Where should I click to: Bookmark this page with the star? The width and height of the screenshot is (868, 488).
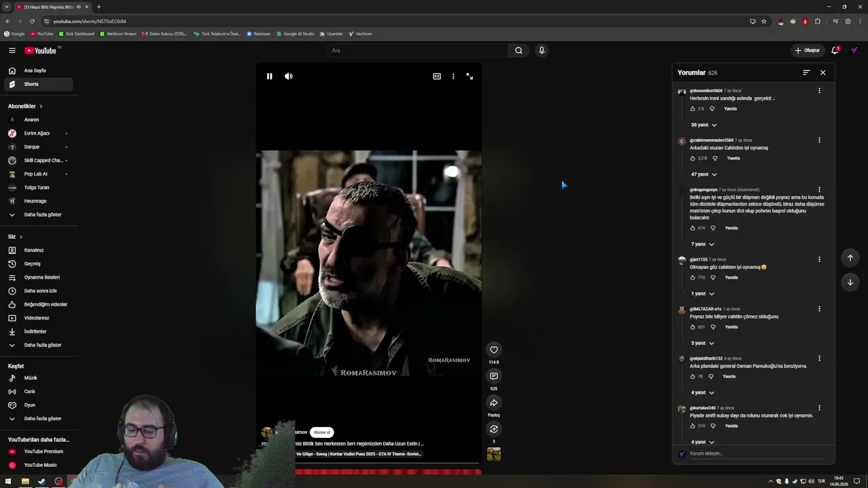point(764,21)
